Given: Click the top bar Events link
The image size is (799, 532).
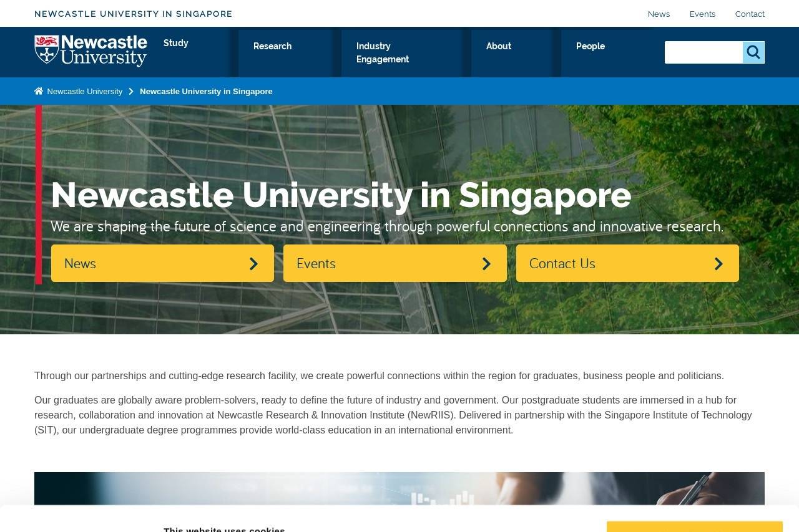Looking at the screenshot, I should (702, 14).
